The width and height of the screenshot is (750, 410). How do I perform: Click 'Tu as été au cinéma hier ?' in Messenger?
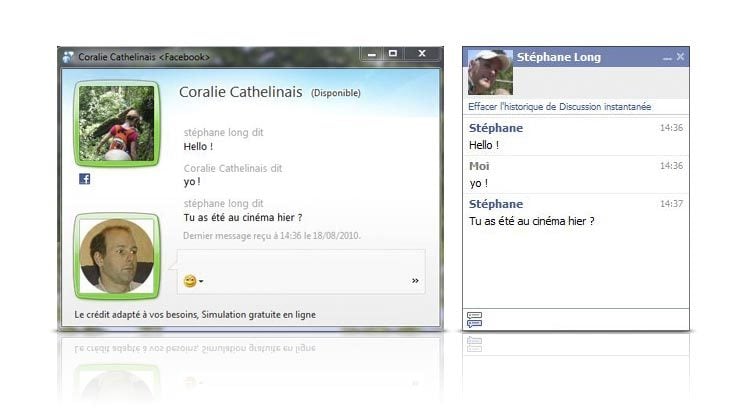pyautogui.click(x=243, y=218)
